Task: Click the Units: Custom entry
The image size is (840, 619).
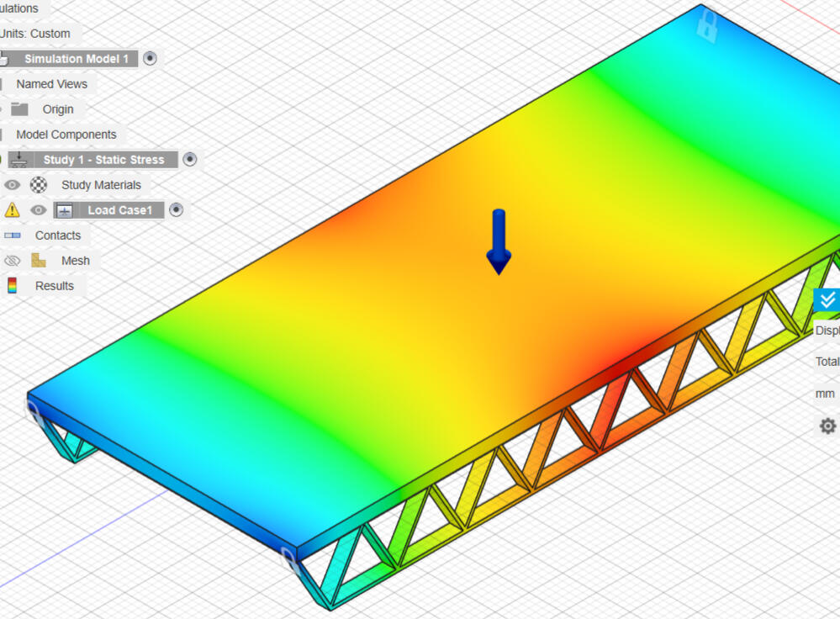Action: [x=34, y=34]
